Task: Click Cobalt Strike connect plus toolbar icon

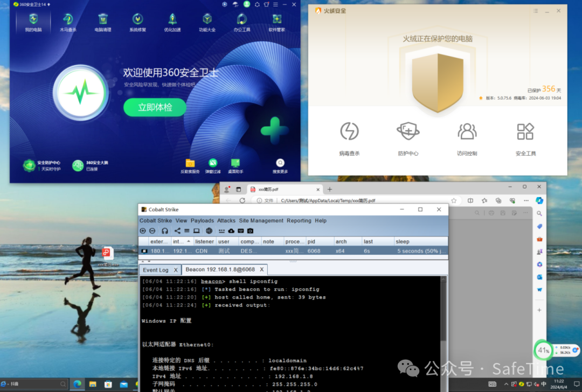Action: tap(143, 230)
